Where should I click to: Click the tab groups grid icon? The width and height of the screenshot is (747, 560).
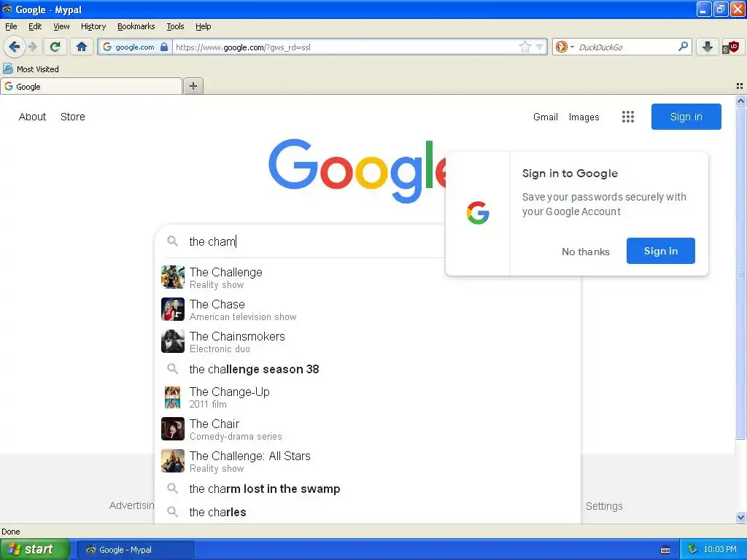click(740, 86)
